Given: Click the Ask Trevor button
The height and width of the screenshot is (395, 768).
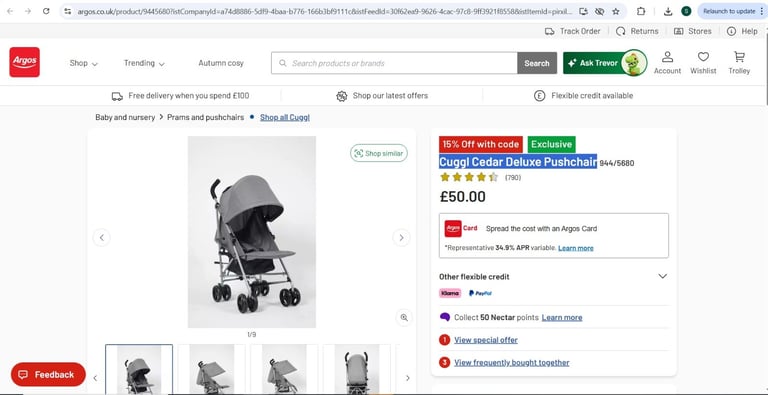Looking at the screenshot, I should coord(605,63).
